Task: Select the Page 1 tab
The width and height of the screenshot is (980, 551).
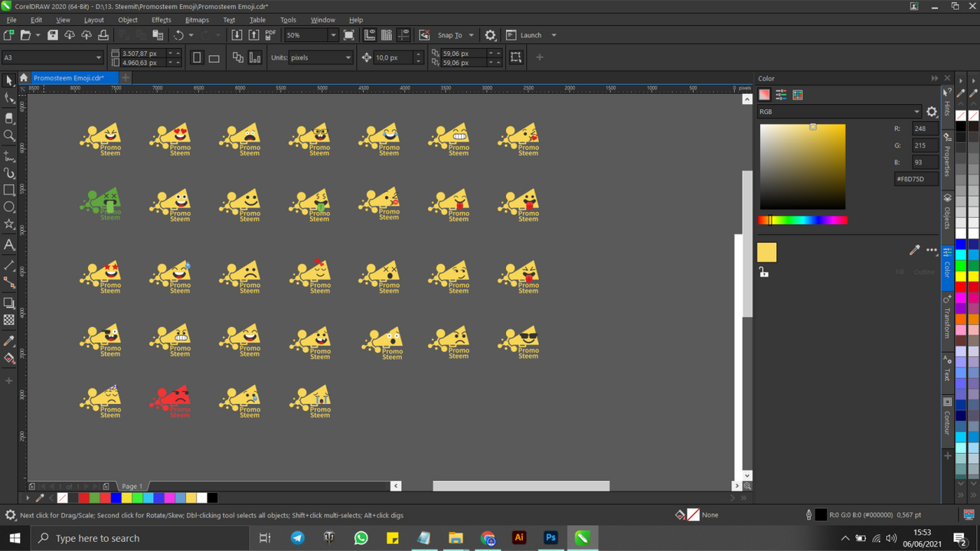Action: point(132,486)
